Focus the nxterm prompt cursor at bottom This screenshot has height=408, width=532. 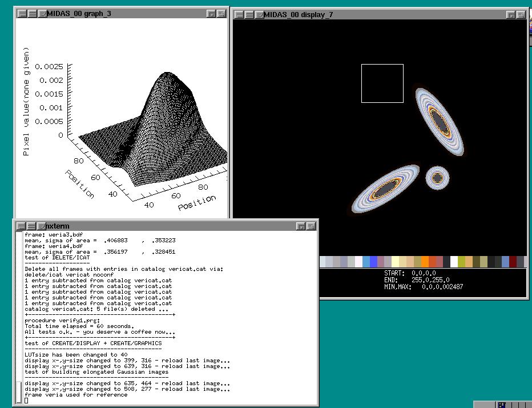(x=27, y=400)
